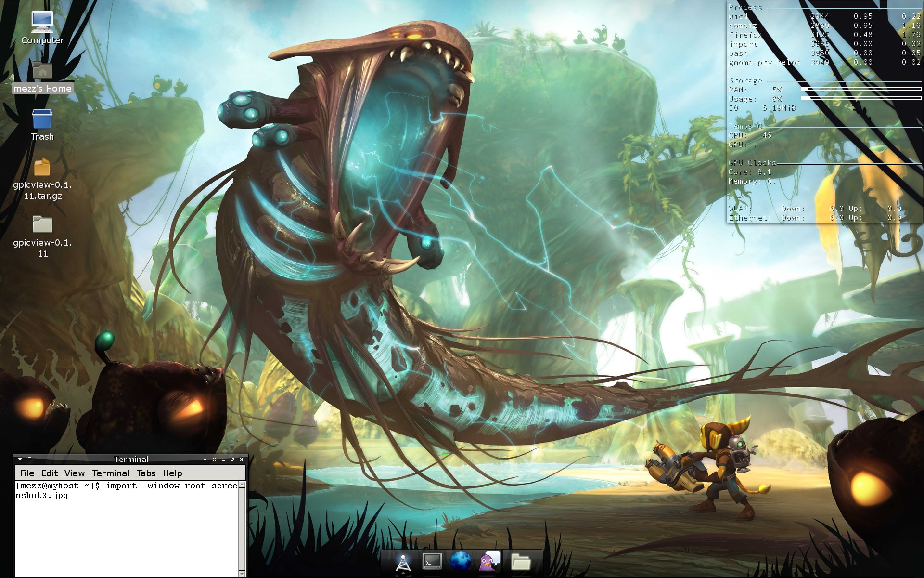This screenshot has height=578, width=924.
Task: Click the disk Usage bar in monitor
Action: pos(861,98)
